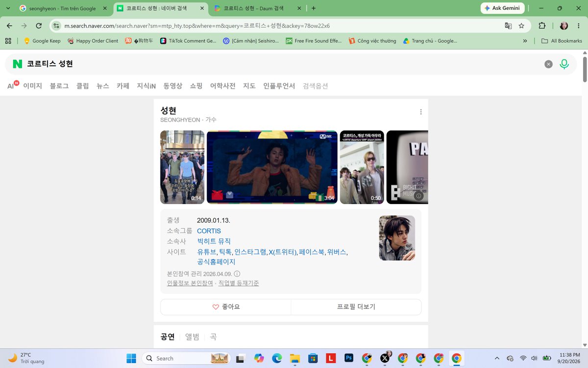Viewport: 588px width, 368px height.
Task: Click the Naver search input field
Action: pyautogui.click(x=284, y=64)
